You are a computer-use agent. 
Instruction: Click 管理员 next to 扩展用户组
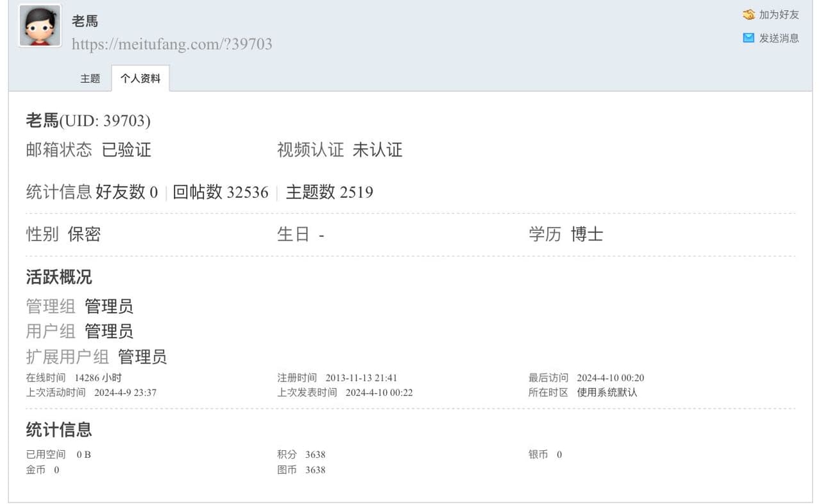coord(142,357)
